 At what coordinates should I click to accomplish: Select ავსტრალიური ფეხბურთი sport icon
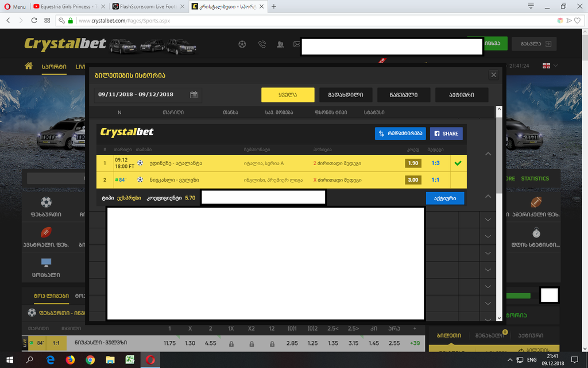pyautogui.click(x=46, y=237)
